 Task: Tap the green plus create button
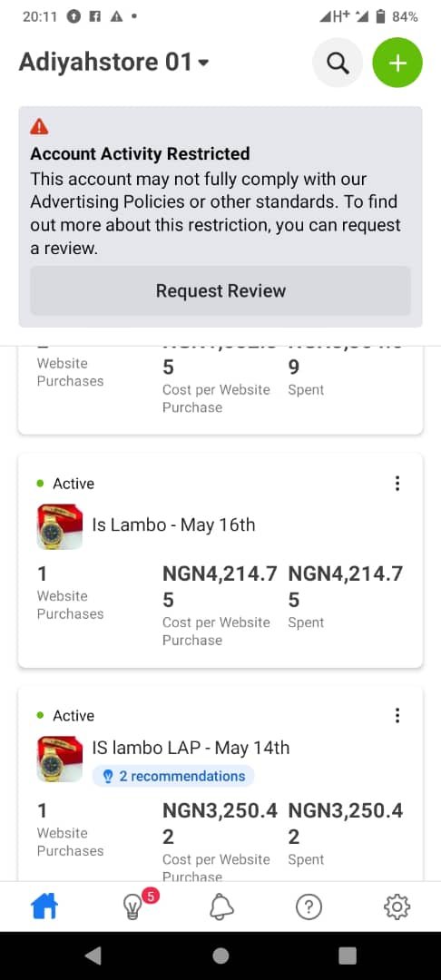[397, 63]
